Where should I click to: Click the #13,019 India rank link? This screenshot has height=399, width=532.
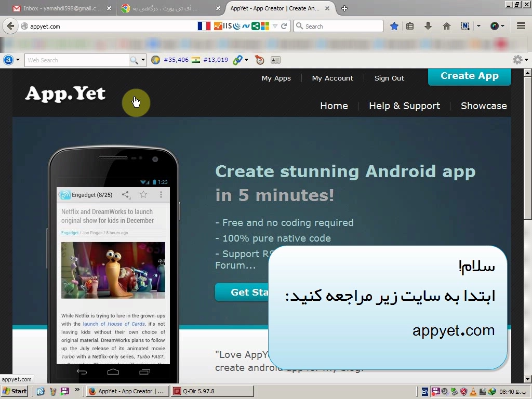coord(216,60)
